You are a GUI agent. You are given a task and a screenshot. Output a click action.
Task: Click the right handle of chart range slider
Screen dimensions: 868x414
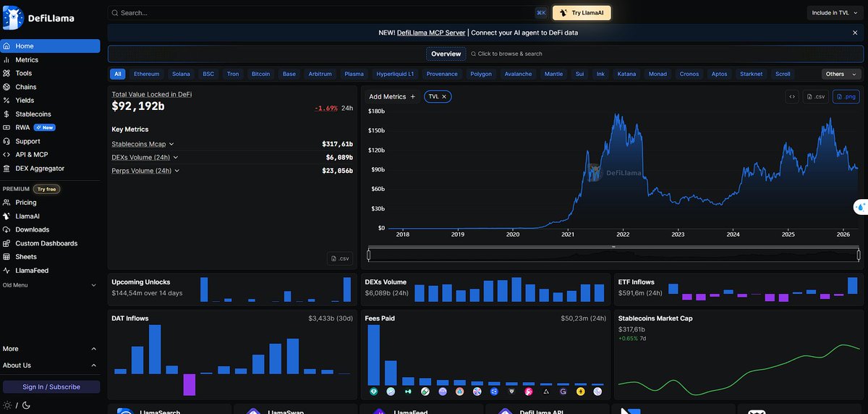click(859, 254)
